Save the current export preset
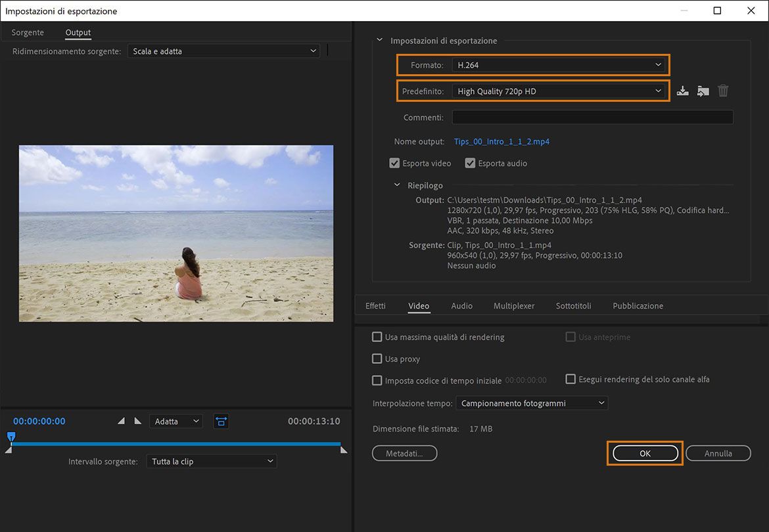This screenshot has width=769, height=532. pos(682,90)
